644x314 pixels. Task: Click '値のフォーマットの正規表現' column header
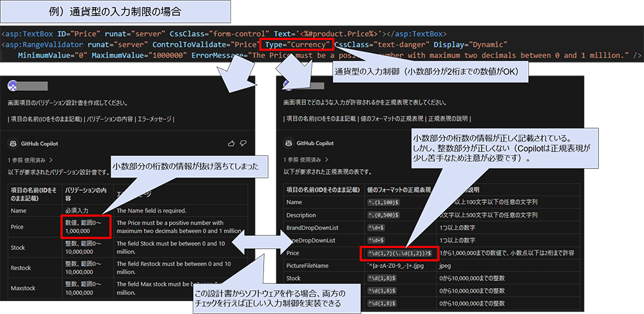[x=400, y=190]
